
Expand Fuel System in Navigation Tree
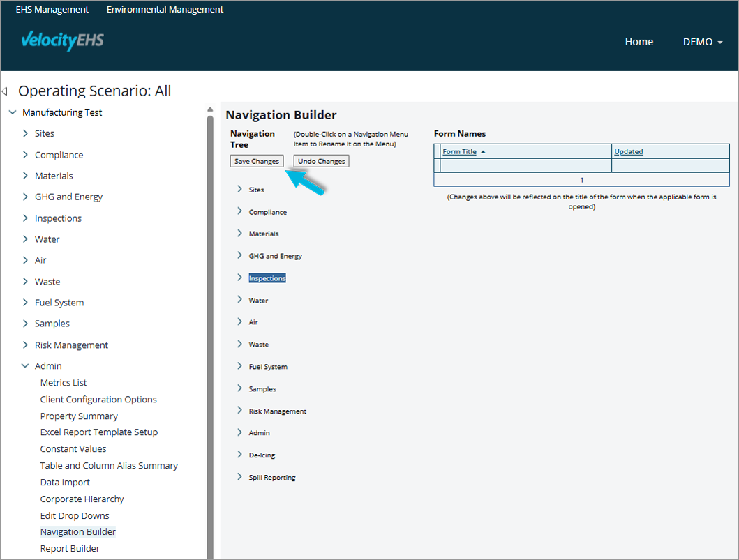tap(239, 366)
